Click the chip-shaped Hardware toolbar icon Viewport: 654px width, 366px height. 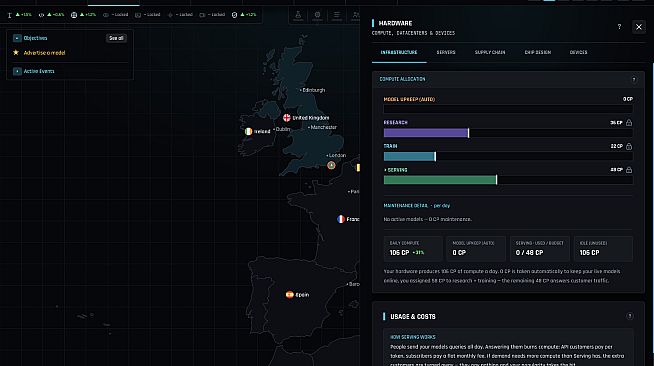coord(317,16)
